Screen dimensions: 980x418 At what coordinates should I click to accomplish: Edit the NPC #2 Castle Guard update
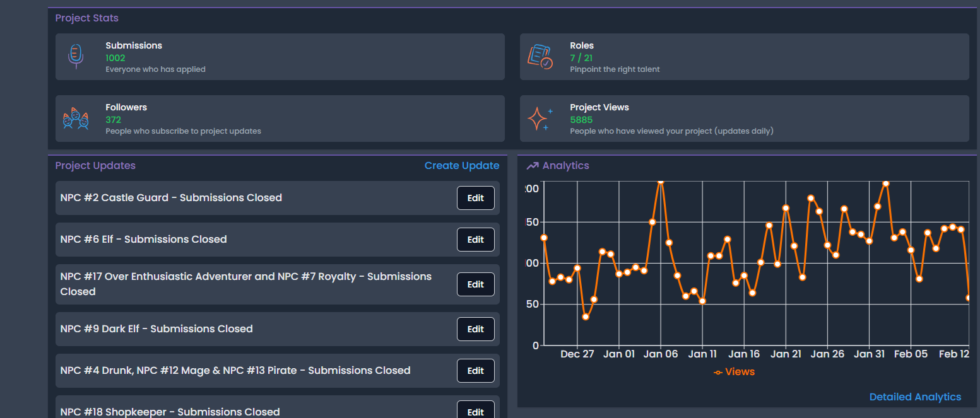[x=475, y=198]
